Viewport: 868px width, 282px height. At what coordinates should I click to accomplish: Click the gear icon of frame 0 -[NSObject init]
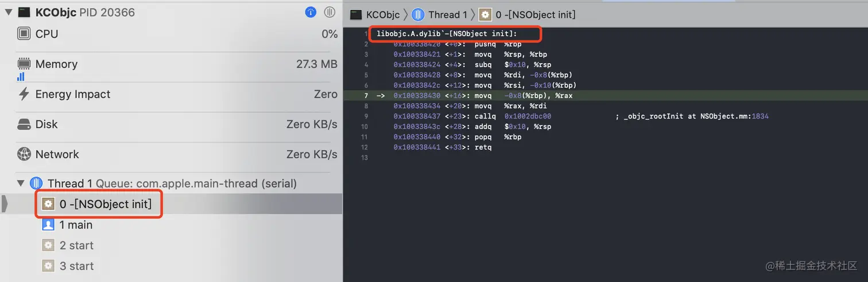[x=49, y=204]
